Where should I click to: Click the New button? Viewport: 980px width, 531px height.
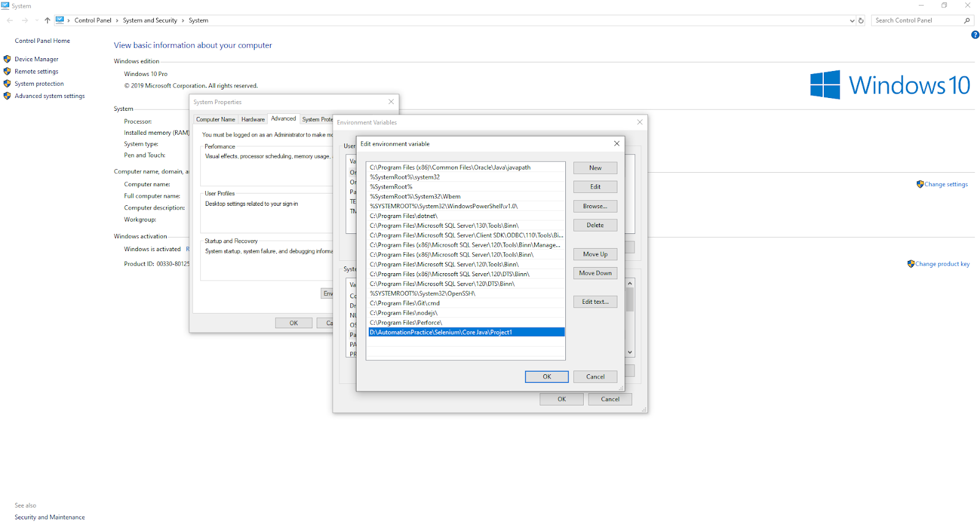click(595, 168)
